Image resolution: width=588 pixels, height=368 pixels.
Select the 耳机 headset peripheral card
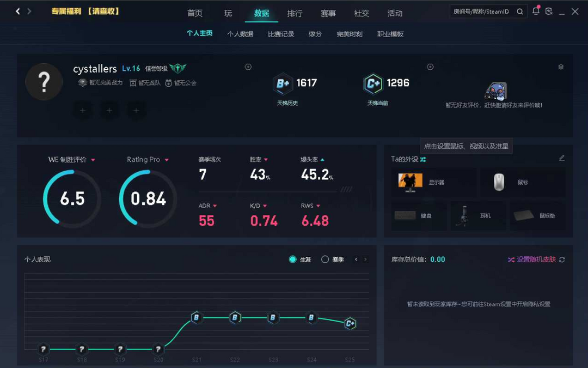click(x=478, y=216)
